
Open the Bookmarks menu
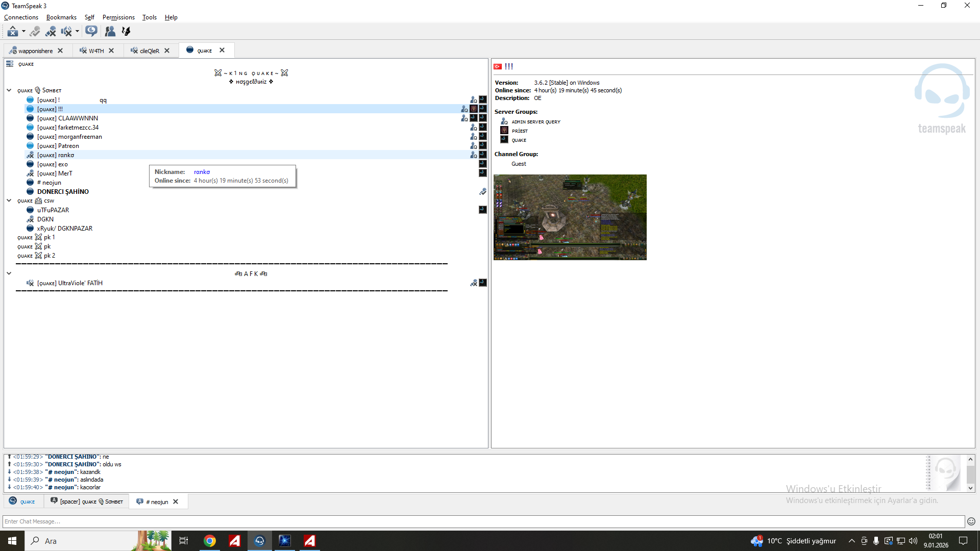pyautogui.click(x=61, y=17)
